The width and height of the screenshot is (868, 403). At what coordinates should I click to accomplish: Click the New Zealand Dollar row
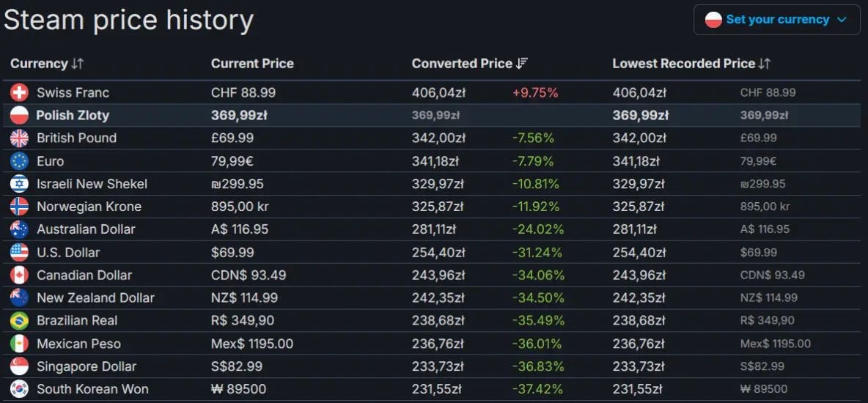tap(95, 298)
